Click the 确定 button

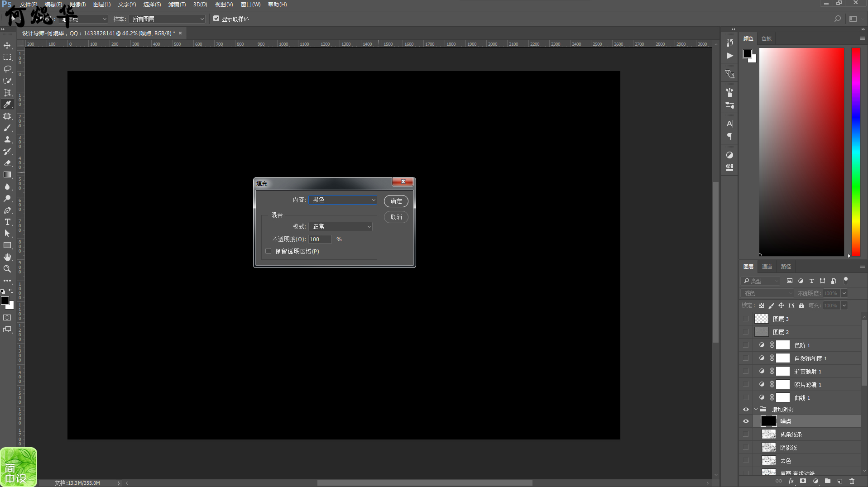click(x=396, y=201)
